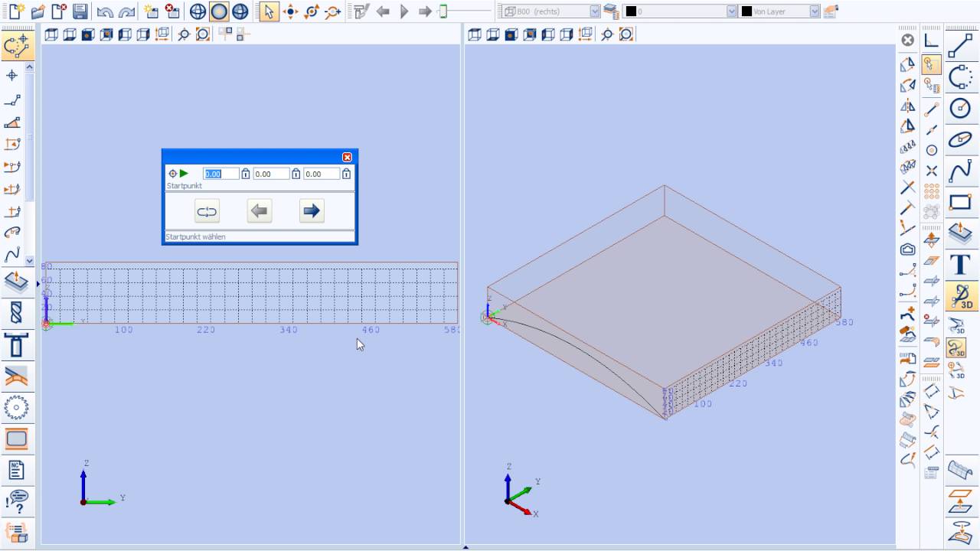Image resolution: width=980 pixels, height=551 pixels.
Task: Select the Arc drawing tool
Action: pos(960,77)
